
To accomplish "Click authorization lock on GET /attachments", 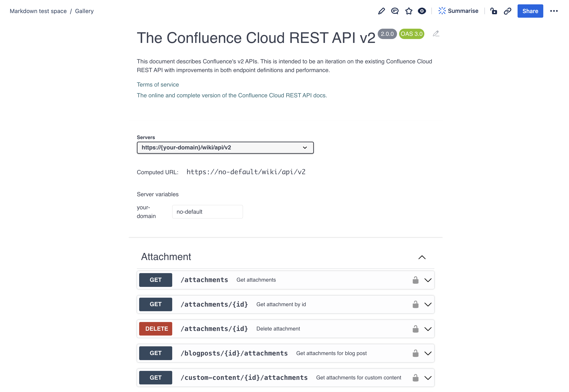I will coord(415,280).
